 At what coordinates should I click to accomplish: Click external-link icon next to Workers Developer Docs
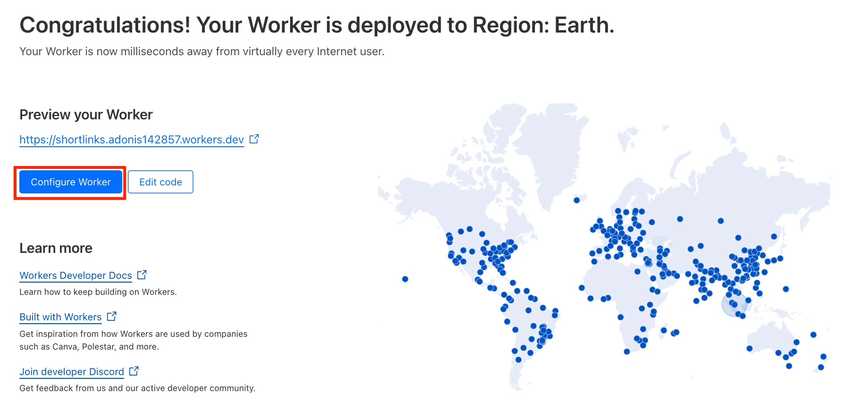pos(142,275)
